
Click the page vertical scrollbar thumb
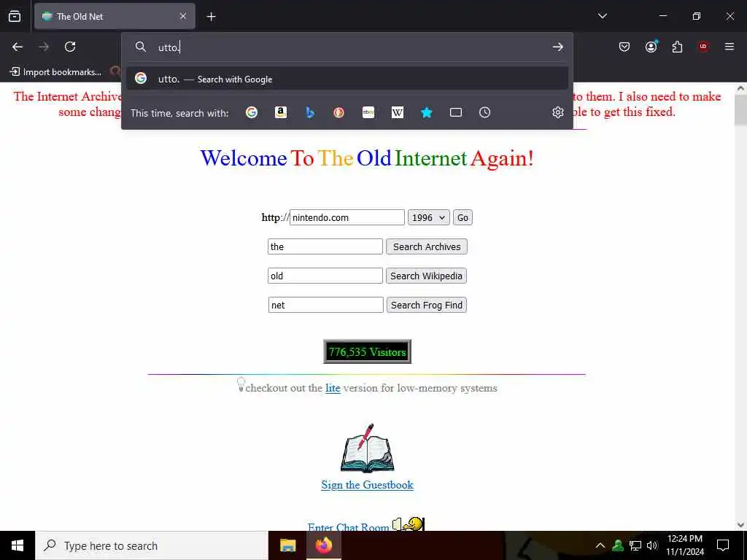(x=740, y=109)
